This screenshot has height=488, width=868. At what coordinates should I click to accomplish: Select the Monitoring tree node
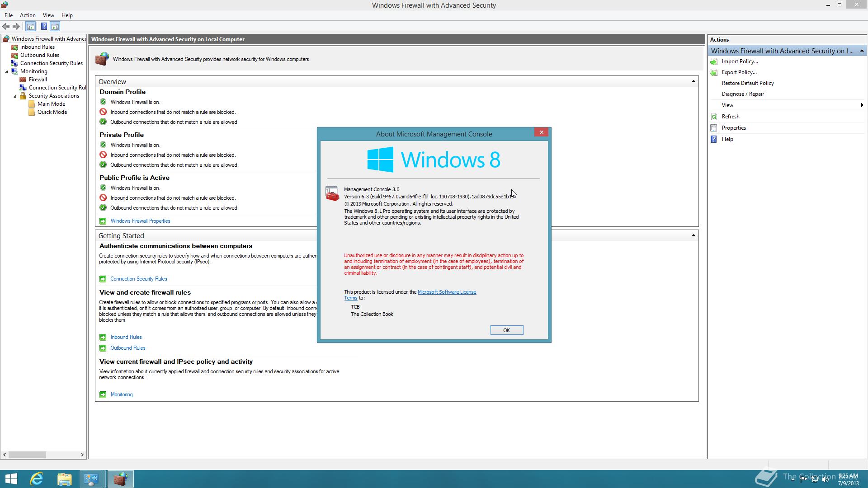click(33, 71)
